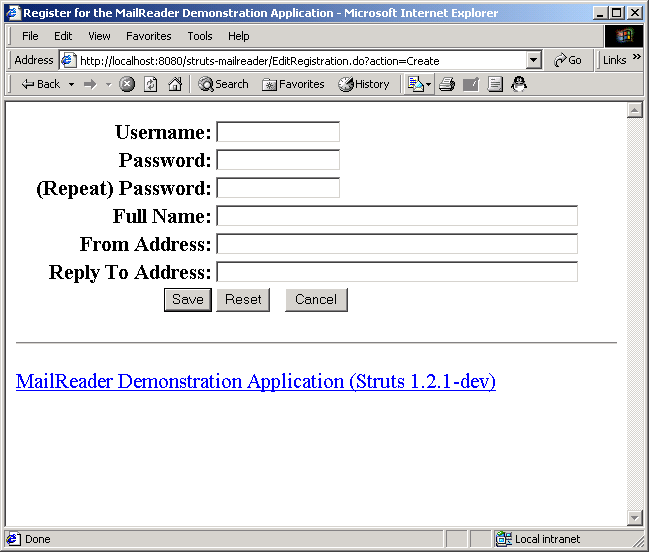Open the Tools menu

(x=200, y=36)
